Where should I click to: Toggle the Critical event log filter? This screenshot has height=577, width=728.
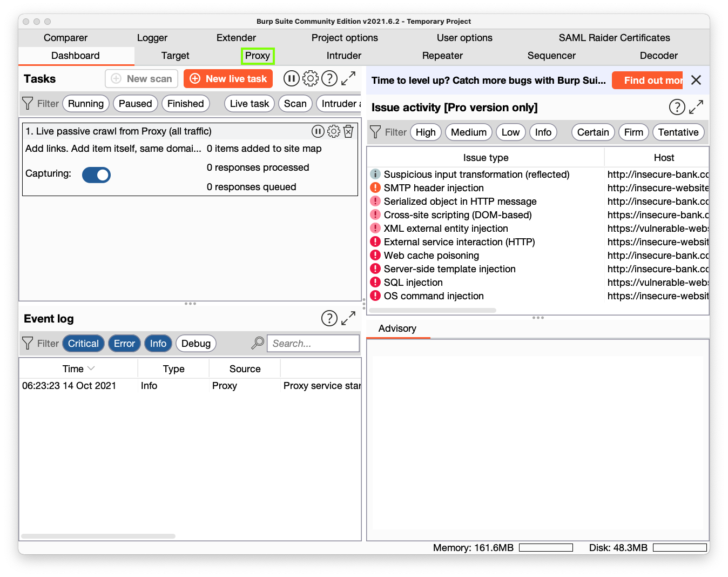(x=83, y=344)
